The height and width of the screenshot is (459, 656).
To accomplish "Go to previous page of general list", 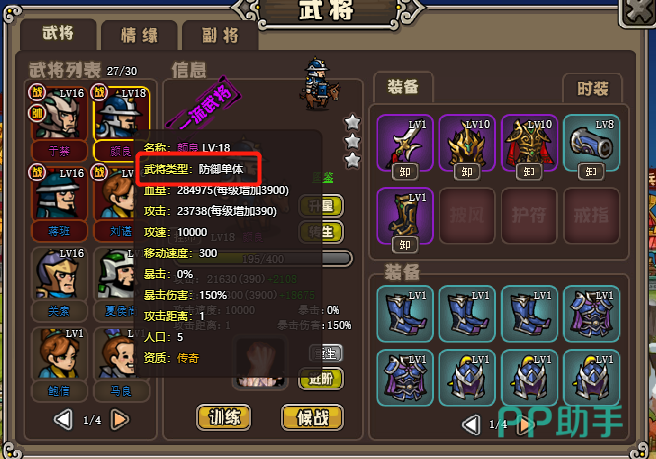I will (63, 419).
